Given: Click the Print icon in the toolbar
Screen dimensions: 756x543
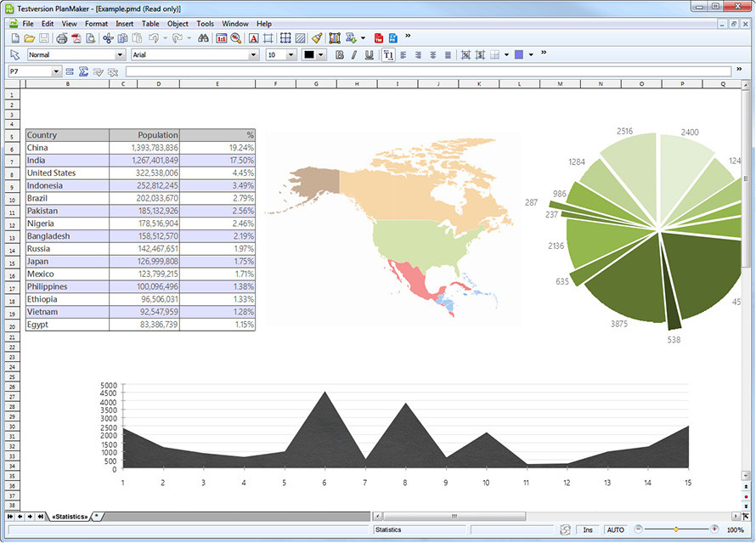Looking at the screenshot, I should point(61,38).
